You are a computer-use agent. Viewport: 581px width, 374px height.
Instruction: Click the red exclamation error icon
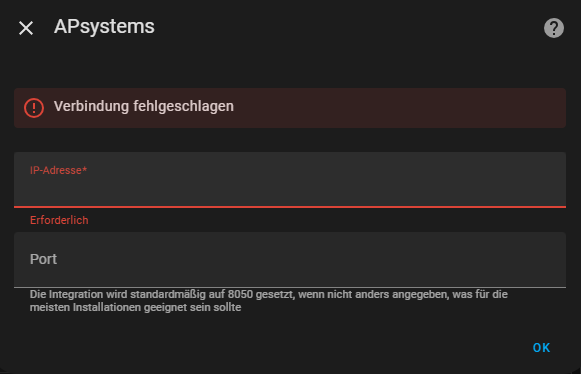coord(34,108)
